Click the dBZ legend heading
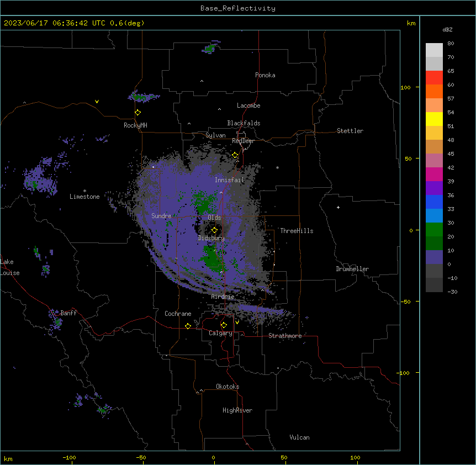The image size is (476, 465). [x=447, y=29]
